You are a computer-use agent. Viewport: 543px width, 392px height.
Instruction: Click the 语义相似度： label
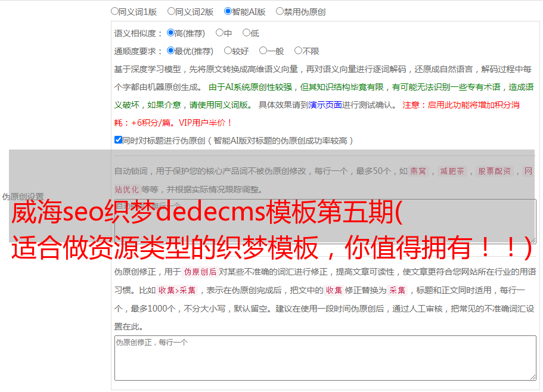(x=138, y=33)
